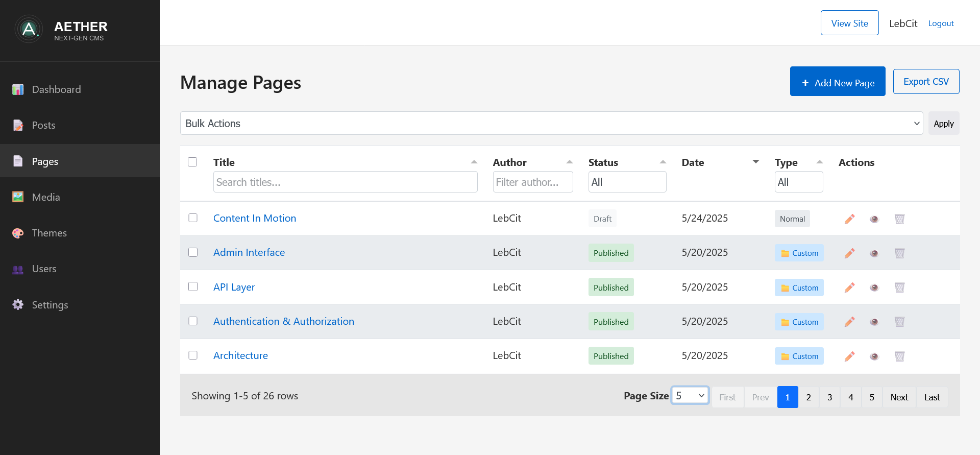Open Settings from the sidebar menu
Screen dimensions: 980x455
tap(80, 305)
